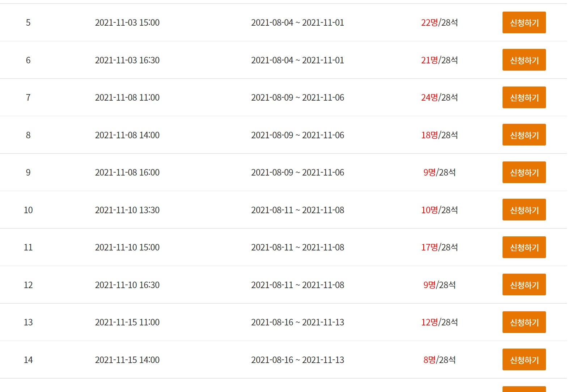Select period 2021-08-04 ~ 2021-11-01 in row 6
This screenshot has height=392, width=568.
click(x=297, y=60)
